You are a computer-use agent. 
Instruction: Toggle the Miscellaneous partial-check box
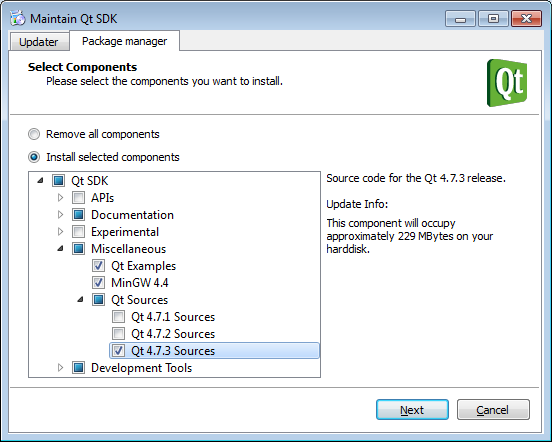79,248
